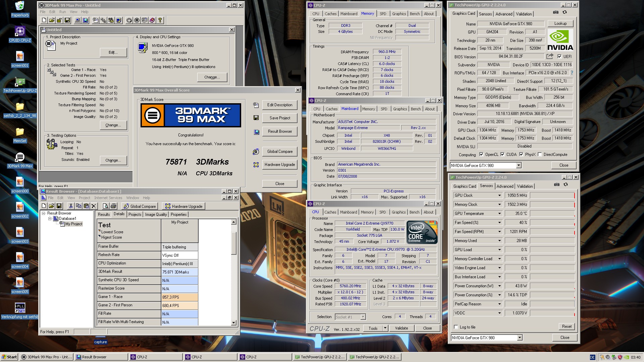Image resolution: width=644 pixels, height=362 pixels.
Task: Open the Run menu in 3DMark 99 Max
Action: tap(62, 12)
